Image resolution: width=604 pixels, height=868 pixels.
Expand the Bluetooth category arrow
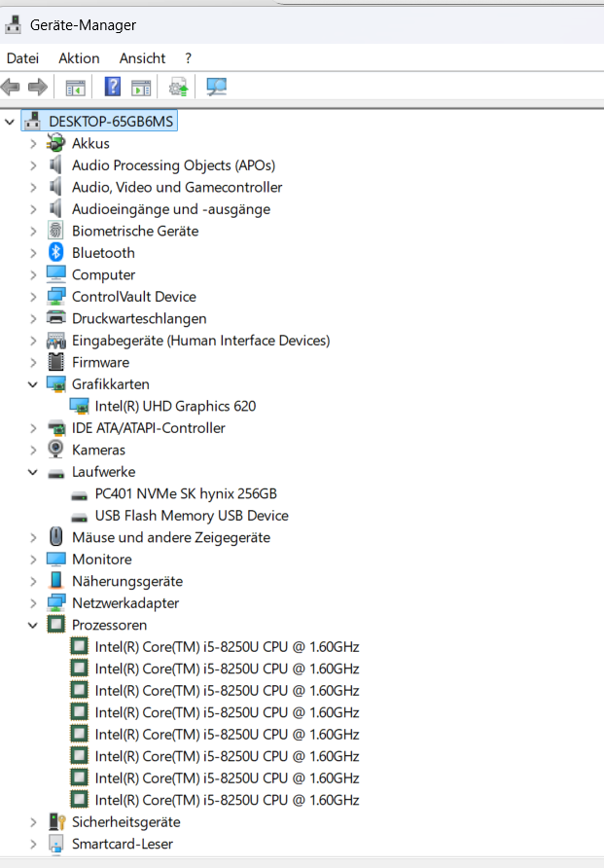coord(33,253)
